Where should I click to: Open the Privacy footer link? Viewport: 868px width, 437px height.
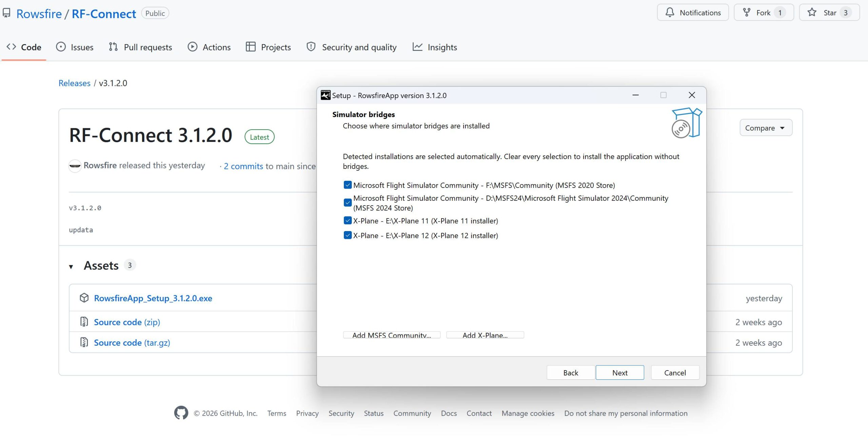coord(307,413)
